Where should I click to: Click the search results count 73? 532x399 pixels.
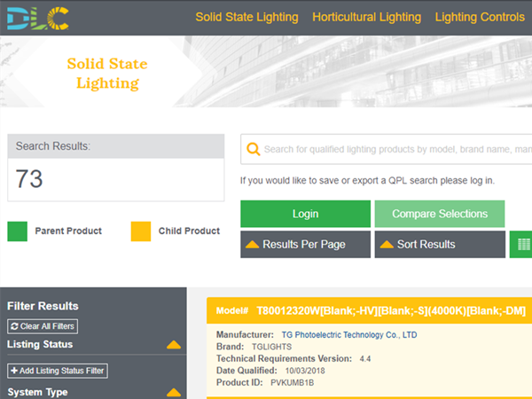29,179
